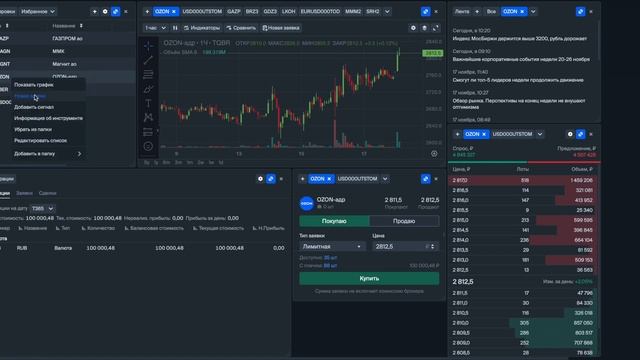640x360 pixels.
Task: Choose Информация об инструменте menu item
Action: [49, 118]
